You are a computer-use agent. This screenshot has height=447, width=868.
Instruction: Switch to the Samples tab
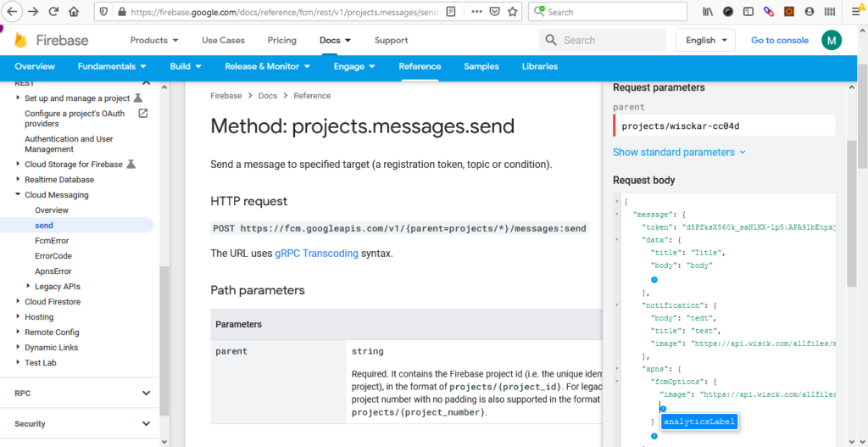coord(481,66)
